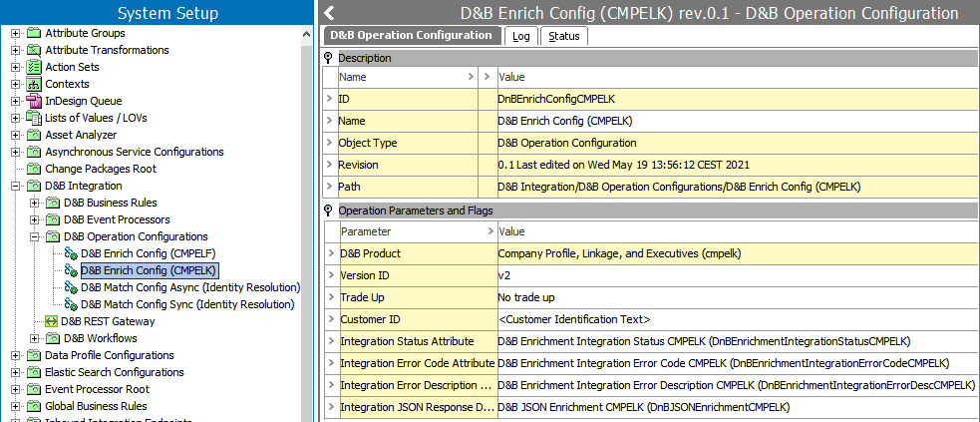Expand the Attribute Groups node

point(16,33)
